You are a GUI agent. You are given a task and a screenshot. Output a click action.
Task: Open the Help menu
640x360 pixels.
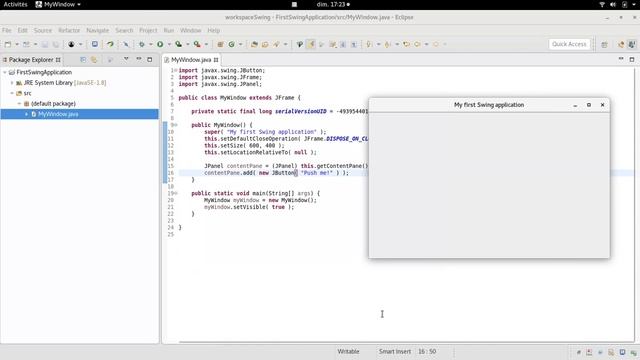point(213,31)
